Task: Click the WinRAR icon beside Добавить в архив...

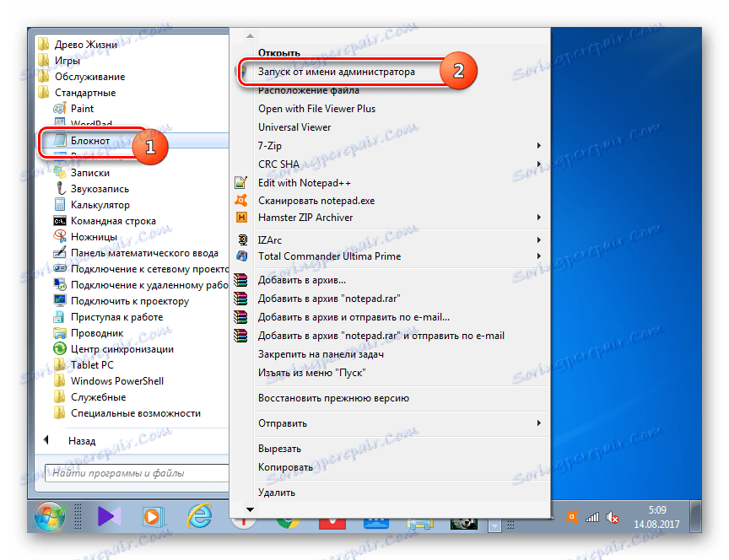Action: (x=240, y=280)
